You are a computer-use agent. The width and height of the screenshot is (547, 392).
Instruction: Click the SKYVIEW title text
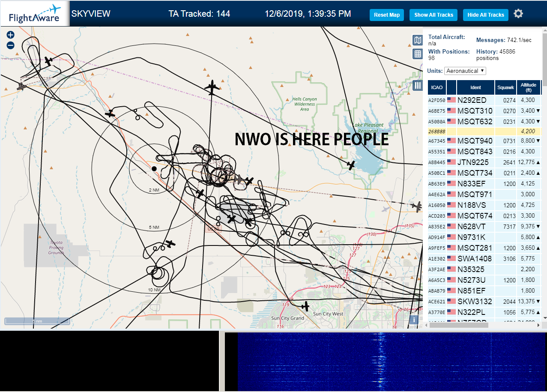click(x=91, y=14)
